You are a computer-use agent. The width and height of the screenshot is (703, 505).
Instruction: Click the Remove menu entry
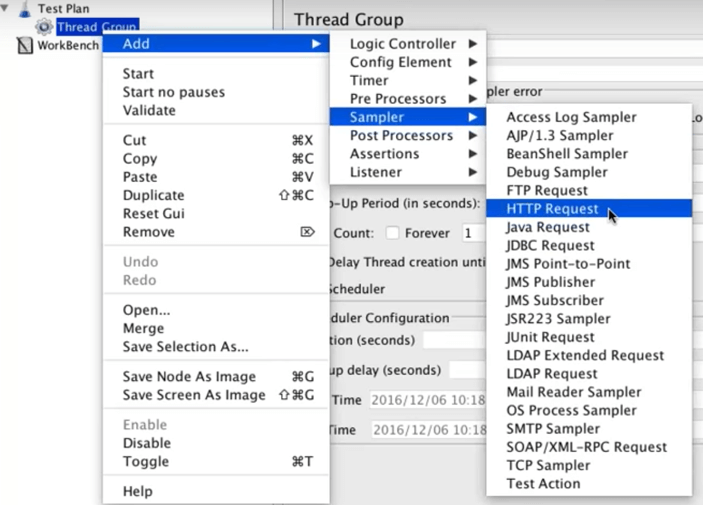tap(148, 232)
